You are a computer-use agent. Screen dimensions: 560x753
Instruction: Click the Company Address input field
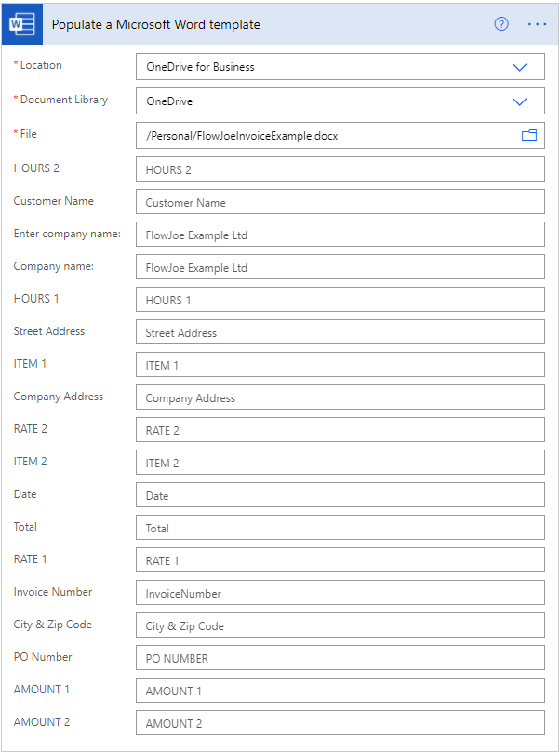[x=340, y=397]
